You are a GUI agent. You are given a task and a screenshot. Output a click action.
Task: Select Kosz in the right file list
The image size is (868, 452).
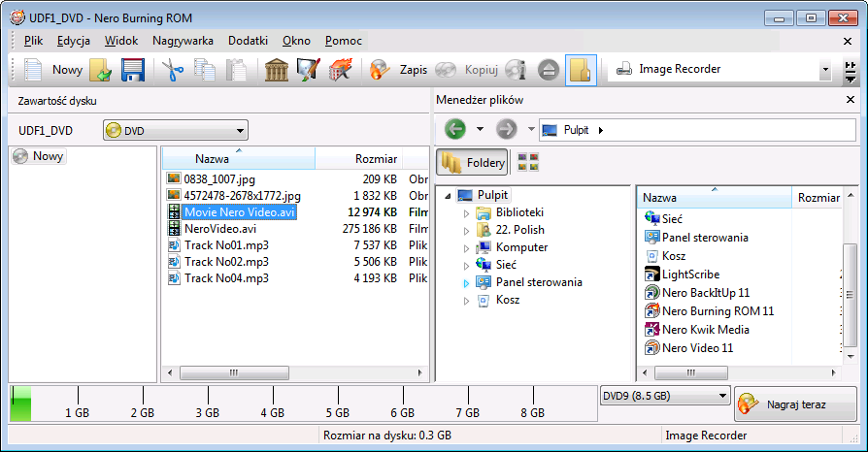(665, 256)
